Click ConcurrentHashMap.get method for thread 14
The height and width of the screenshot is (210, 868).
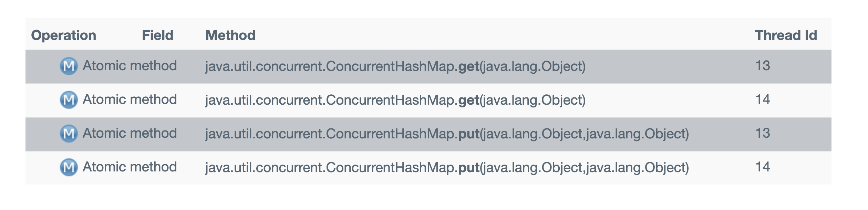click(x=395, y=100)
